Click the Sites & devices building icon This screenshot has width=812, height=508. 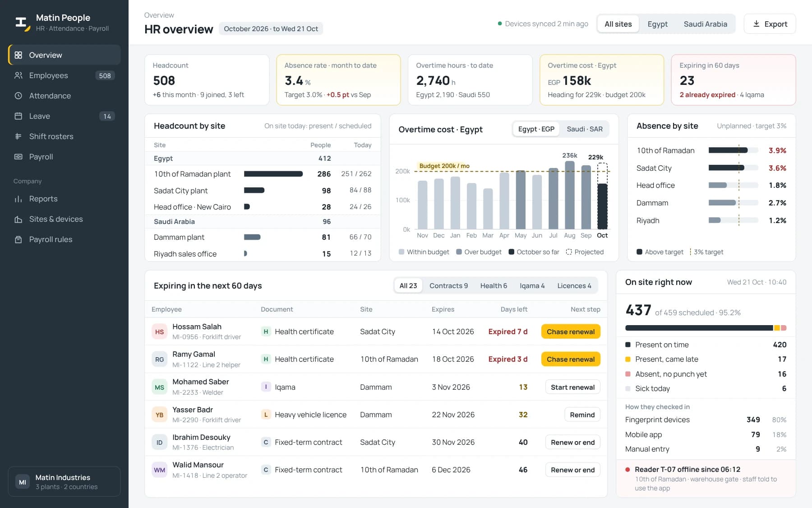[x=18, y=219]
